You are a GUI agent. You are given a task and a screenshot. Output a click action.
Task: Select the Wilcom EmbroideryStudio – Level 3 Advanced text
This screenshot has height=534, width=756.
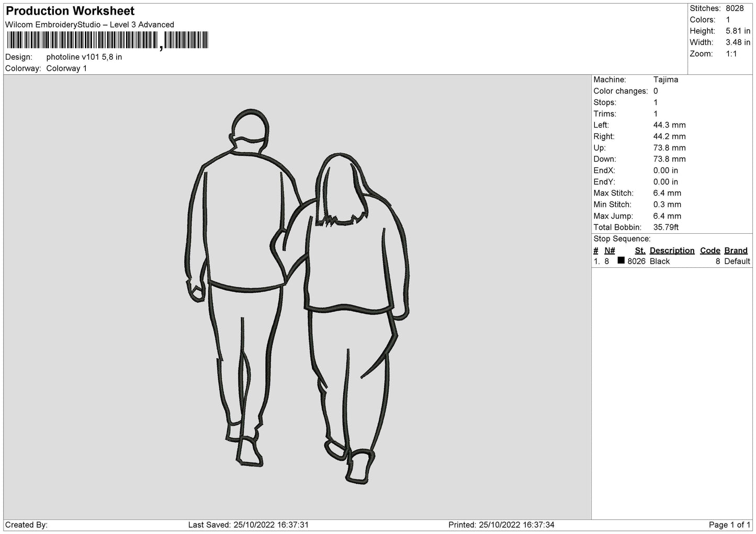pyautogui.click(x=89, y=25)
